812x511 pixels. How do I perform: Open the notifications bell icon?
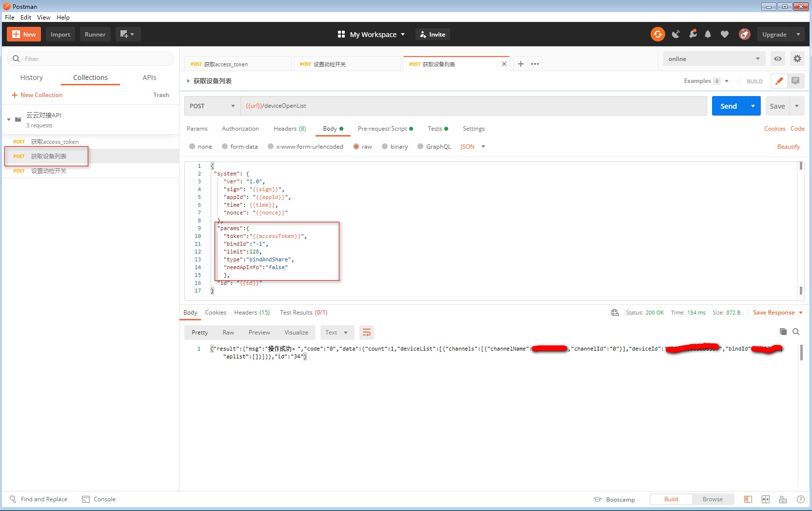[x=708, y=34]
